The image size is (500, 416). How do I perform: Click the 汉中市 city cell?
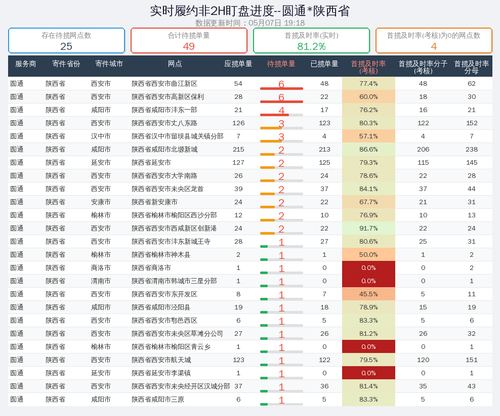click(x=101, y=136)
